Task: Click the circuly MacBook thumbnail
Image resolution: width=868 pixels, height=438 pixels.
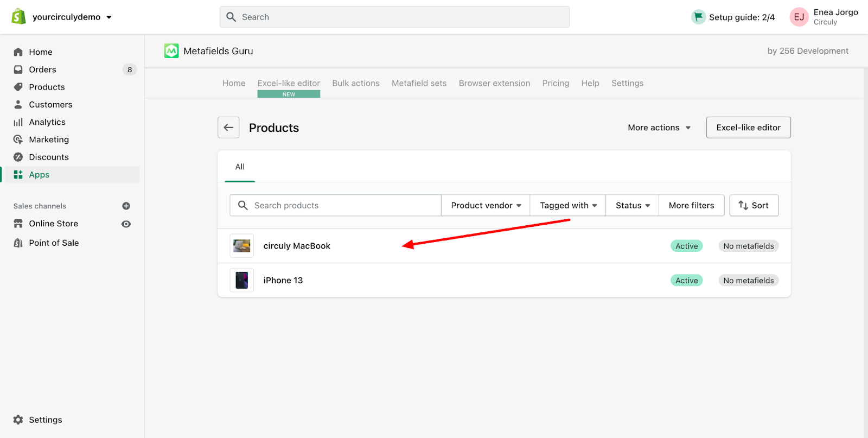Action: tap(242, 246)
